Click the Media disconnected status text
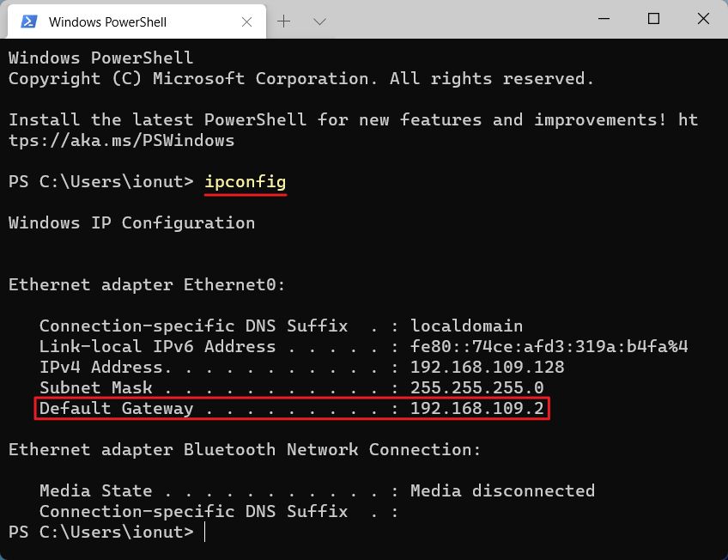Screen dimensions: 728x560 pos(504,490)
